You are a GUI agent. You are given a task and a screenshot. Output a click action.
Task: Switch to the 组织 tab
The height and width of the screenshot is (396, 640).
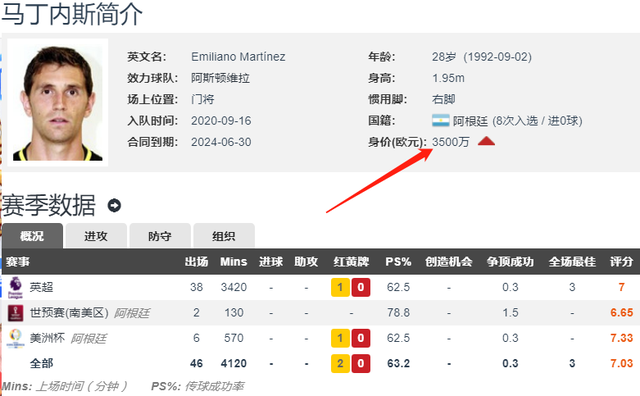tap(224, 236)
